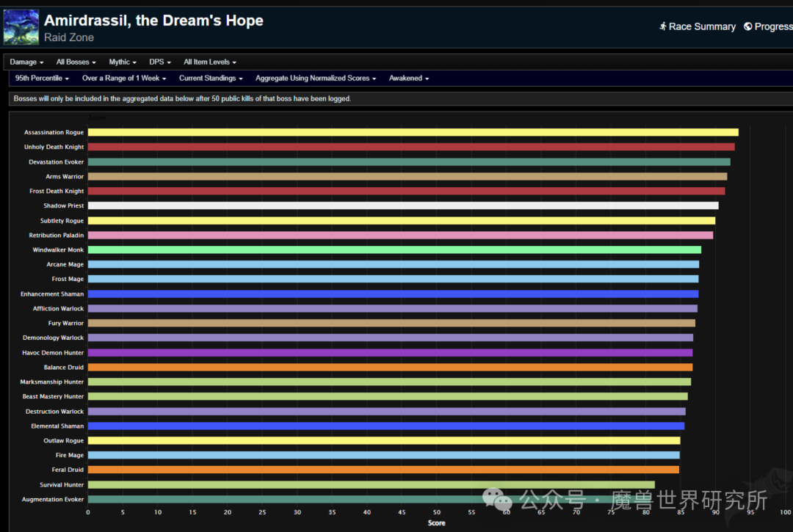
Task: Click the Devastation Evoker green bar
Action: pos(409,161)
